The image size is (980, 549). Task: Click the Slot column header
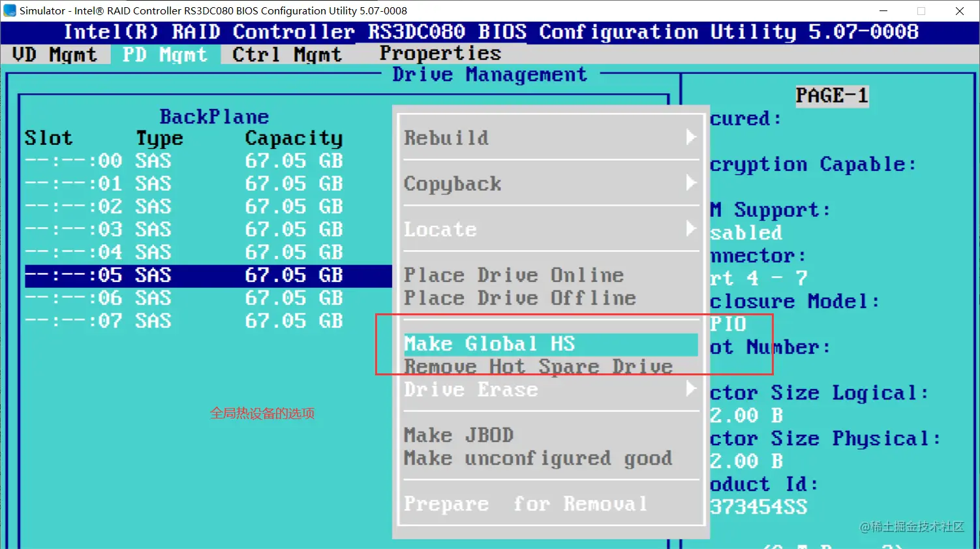pos(49,138)
